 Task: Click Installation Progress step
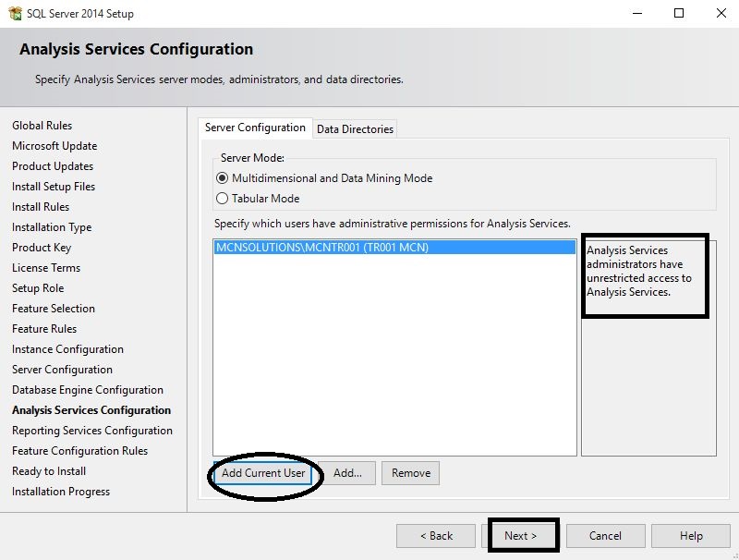click(61, 492)
